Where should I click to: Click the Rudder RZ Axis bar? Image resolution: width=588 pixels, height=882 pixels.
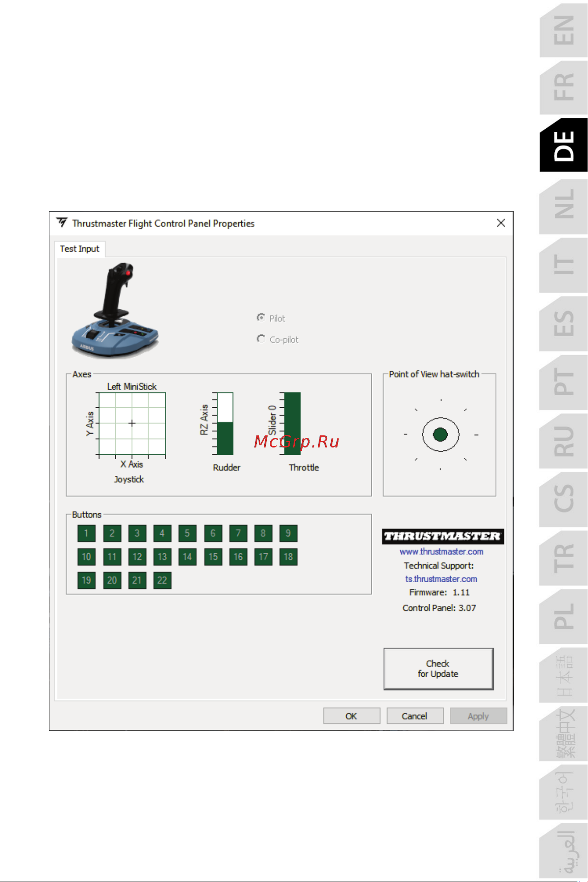tap(224, 423)
